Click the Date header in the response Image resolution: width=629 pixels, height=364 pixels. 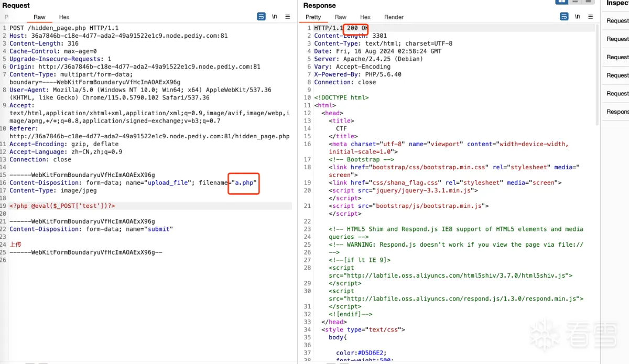[378, 51]
